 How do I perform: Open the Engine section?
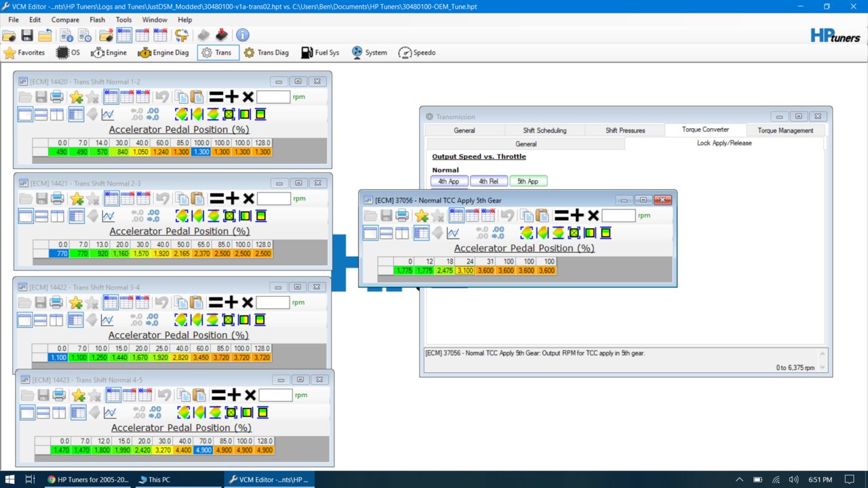coord(108,52)
